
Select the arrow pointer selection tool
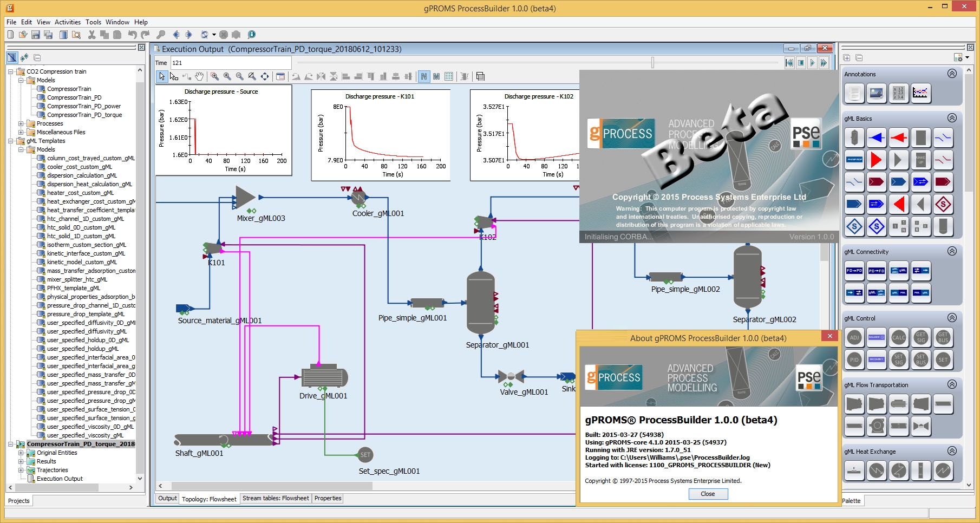161,76
